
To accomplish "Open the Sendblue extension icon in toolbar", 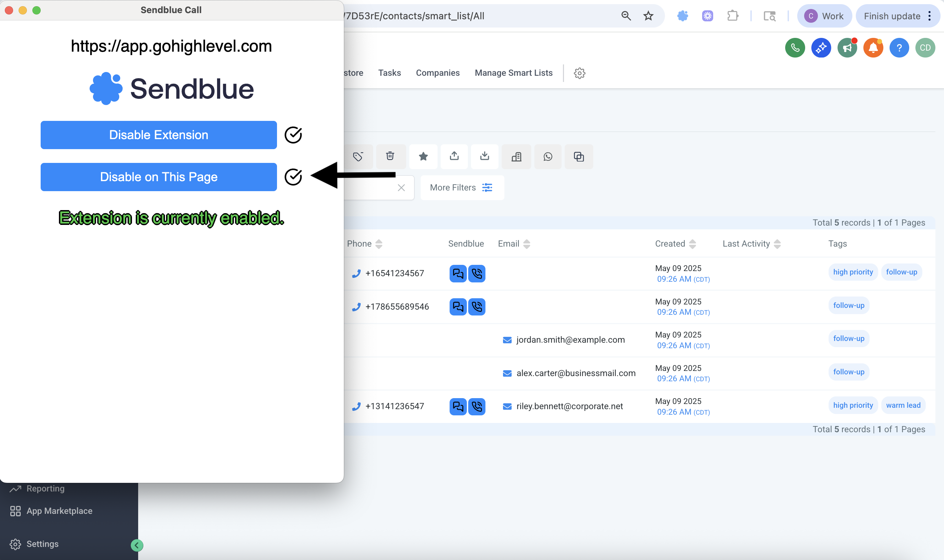I will pyautogui.click(x=683, y=16).
